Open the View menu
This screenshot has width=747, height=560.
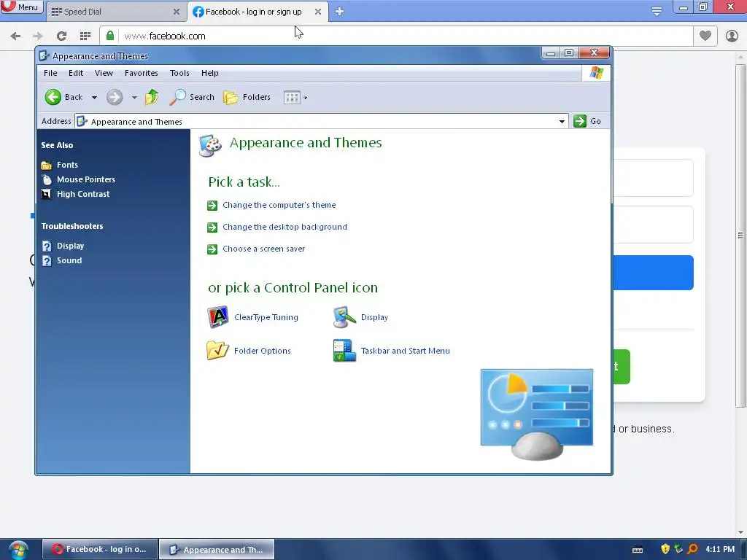point(104,73)
